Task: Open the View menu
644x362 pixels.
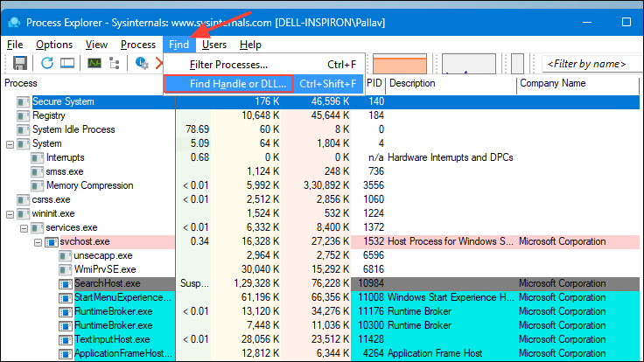Action: tap(96, 45)
